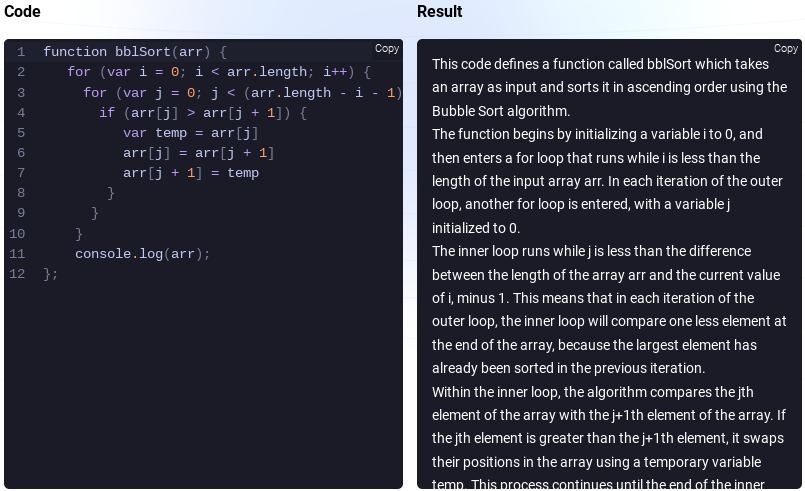Click the arr[j + 1] = temp line
The width and height of the screenshot is (805, 491).
(190, 173)
